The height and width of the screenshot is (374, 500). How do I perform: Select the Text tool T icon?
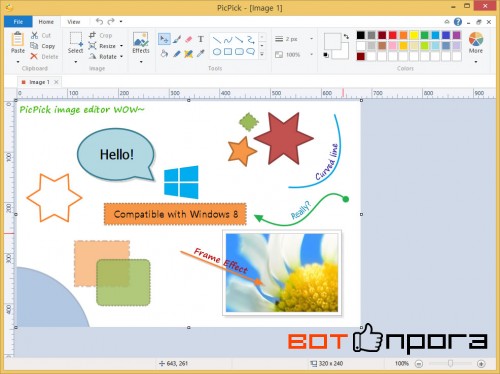click(201, 39)
